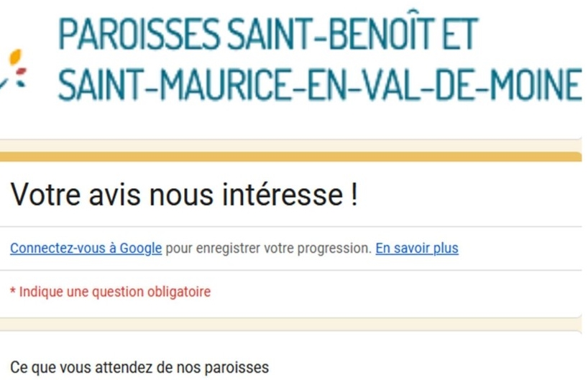Image resolution: width=588 pixels, height=380 pixels.
Task: Click "pour enregistrer votre progression" text
Action: point(268,249)
